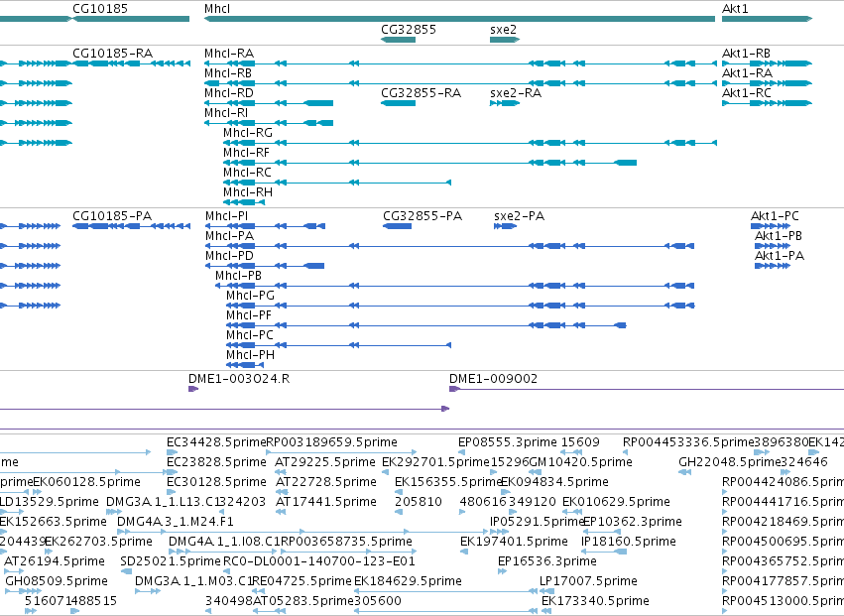Screen dimensions: 844x616
Task: Select the CG10185-PA protein label
Action: pyautogui.click(x=112, y=216)
